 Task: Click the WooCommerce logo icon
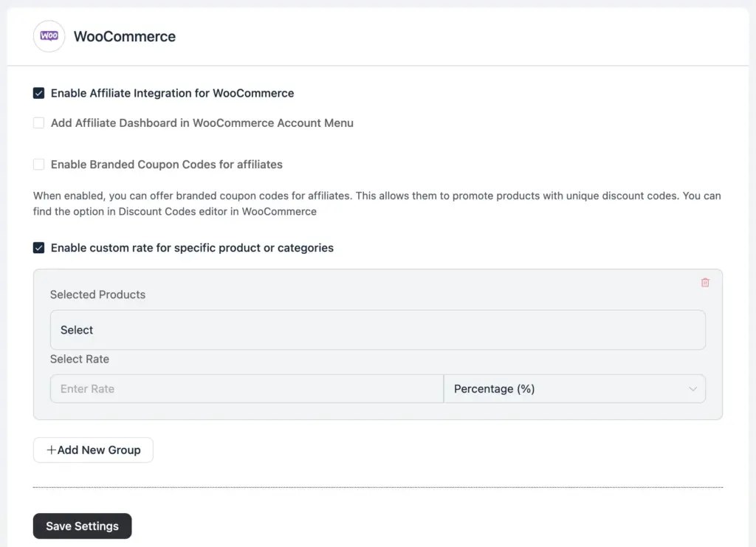click(49, 36)
